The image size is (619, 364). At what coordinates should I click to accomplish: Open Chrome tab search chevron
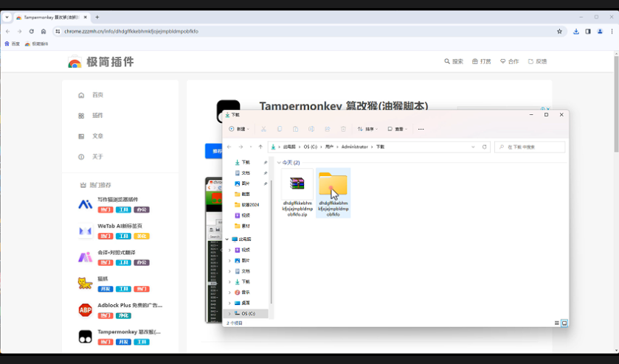tap(7, 18)
